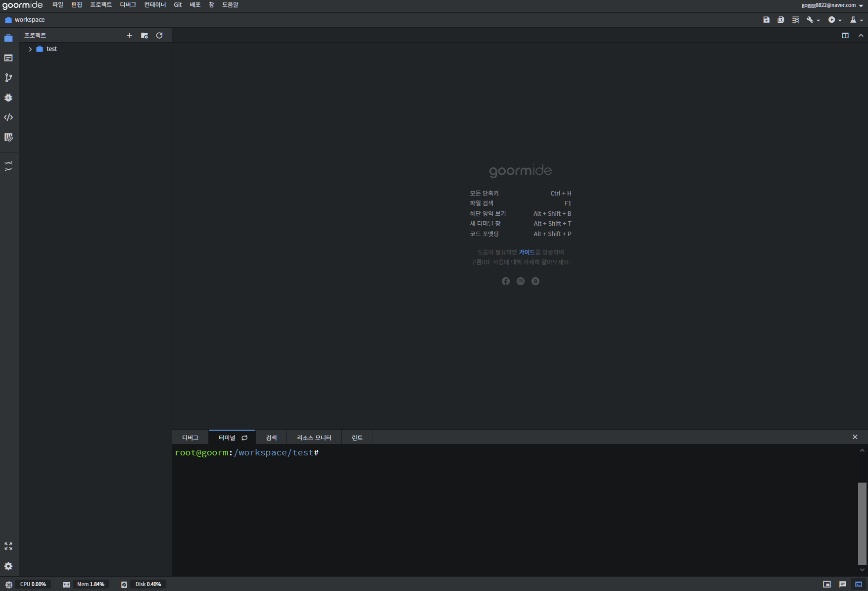The height and width of the screenshot is (591, 868).
Task: Open the project explorer sidebar icon
Action: 8,38
